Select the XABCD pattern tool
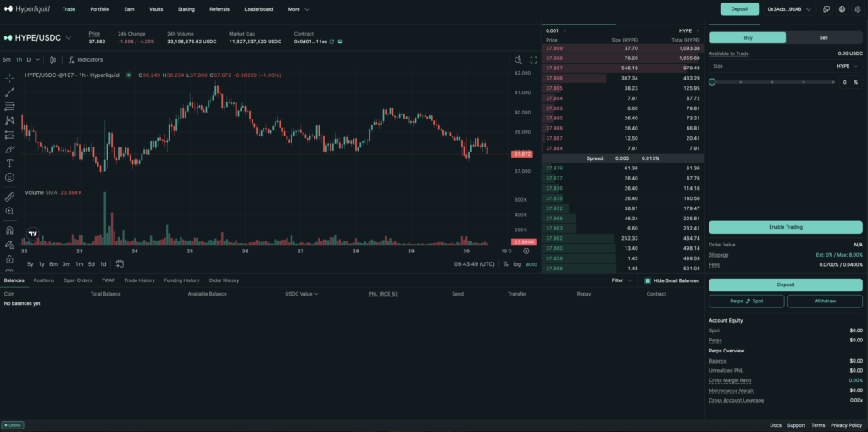 pyautogui.click(x=9, y=120)
